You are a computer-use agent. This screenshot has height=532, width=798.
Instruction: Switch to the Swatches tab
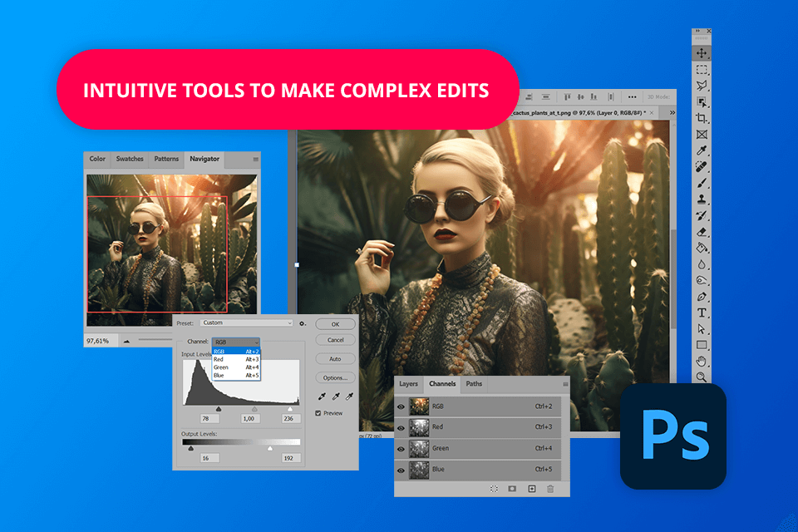(130, 159)
